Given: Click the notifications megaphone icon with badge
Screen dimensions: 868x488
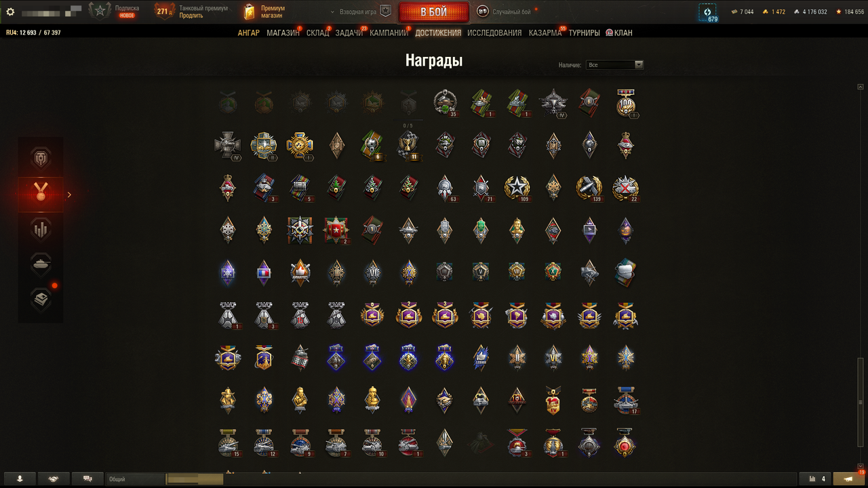Looking at the screenshot, I should (x=849, y=479).
